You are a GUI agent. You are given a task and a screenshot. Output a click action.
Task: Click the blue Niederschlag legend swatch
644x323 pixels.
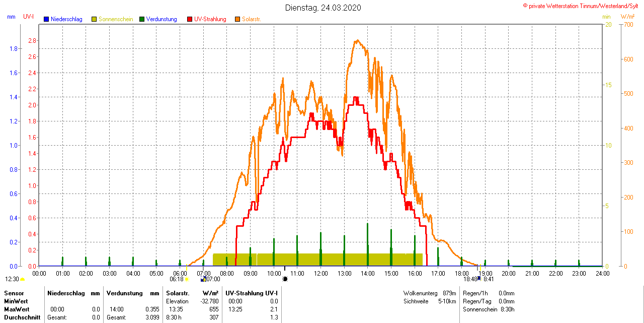[46, 19]
